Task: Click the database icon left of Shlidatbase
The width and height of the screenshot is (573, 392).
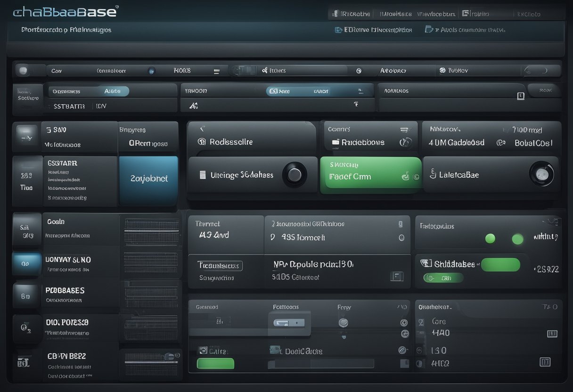Action: (425, 264)
